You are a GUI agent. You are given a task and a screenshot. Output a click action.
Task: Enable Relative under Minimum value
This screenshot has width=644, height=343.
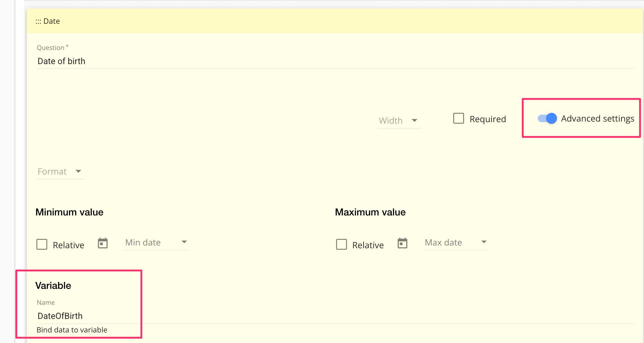tap(42, 244)
